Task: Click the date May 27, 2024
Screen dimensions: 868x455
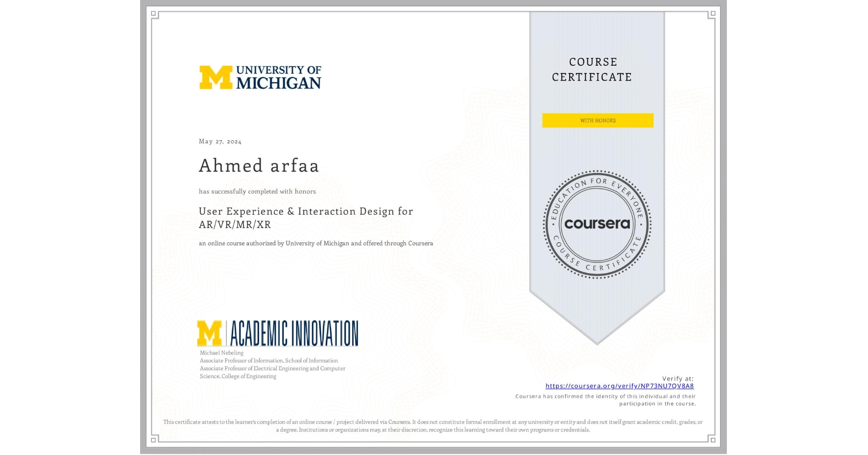Action: 220,142
